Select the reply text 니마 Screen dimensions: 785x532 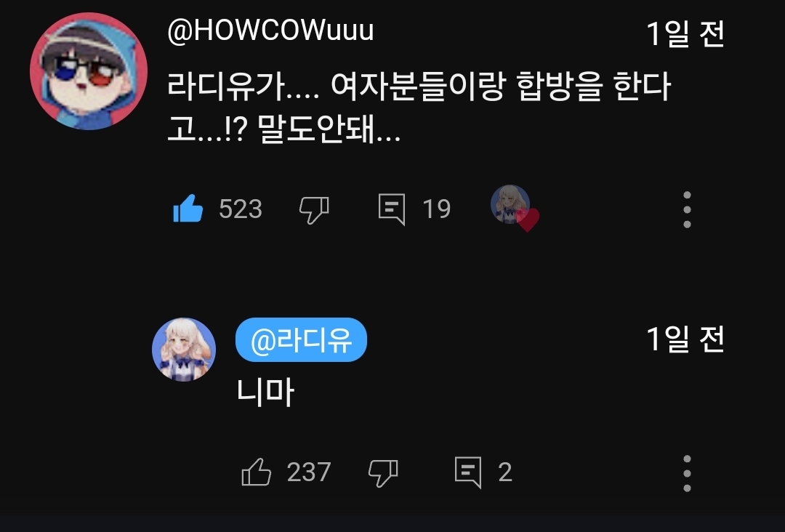point(265,392)
